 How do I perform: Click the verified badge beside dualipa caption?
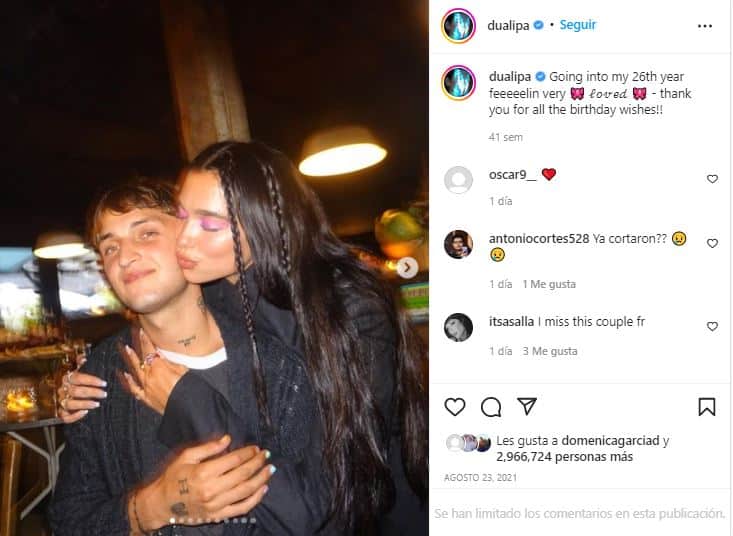[540, 76]
